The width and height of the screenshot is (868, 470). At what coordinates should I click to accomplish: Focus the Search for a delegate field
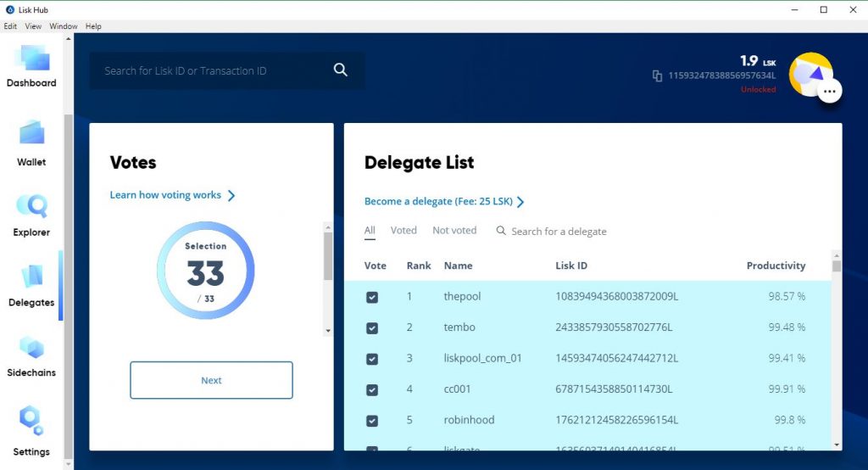[x=559, y=232]
